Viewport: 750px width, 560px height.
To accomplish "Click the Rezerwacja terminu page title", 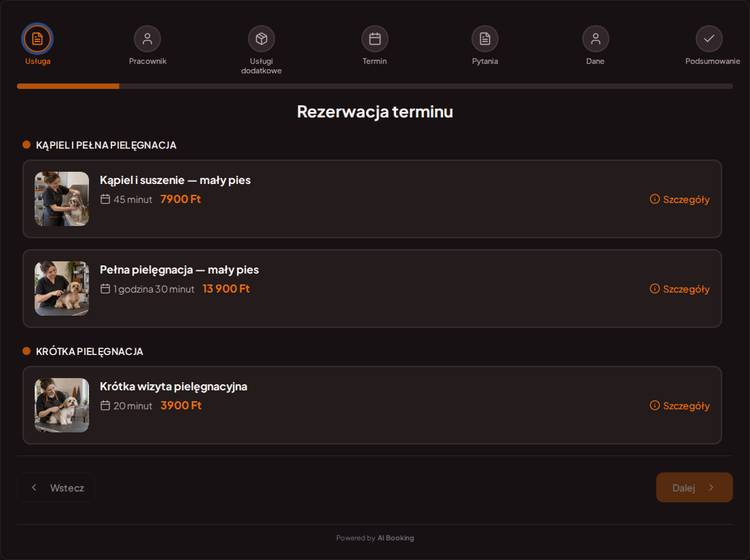I will pyautogui.click(x=374, y=111).
